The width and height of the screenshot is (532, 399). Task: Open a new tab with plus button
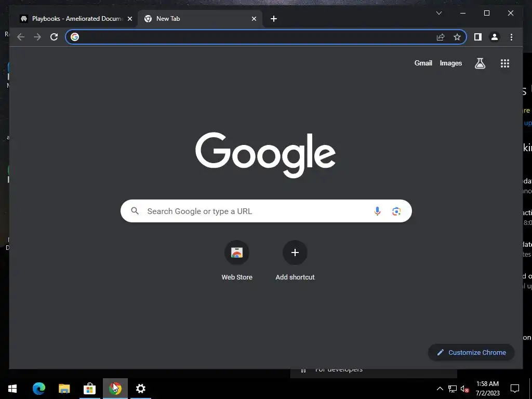tap(274, 19)
